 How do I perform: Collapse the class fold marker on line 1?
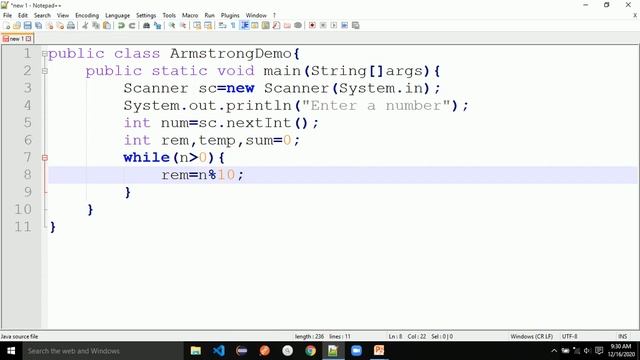pyautogui.click(x=44, y=53)
